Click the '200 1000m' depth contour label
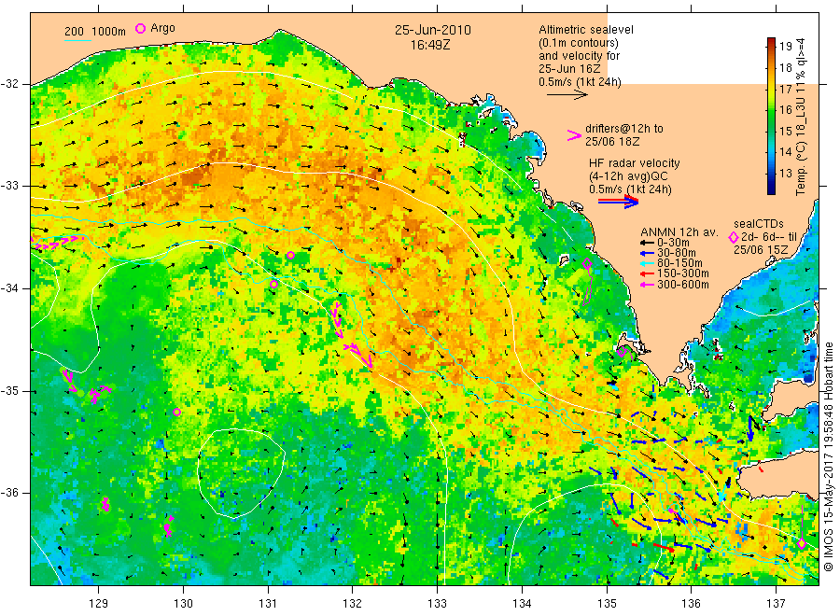This screenshot has height=616, width=840. coord(95,32)
